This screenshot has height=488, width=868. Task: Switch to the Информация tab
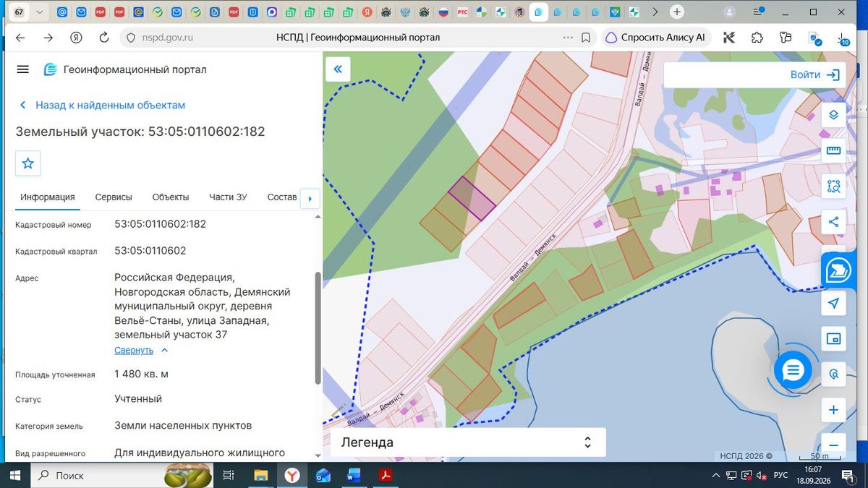click(48, 197)
